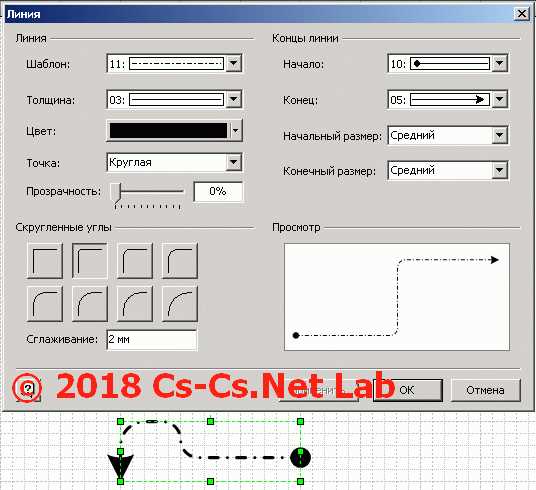Image resolution: width=536 pixels, height=490 pixels.
Task: Open the Шаблон line pattern dropdown
Action: tap(234, 64)
